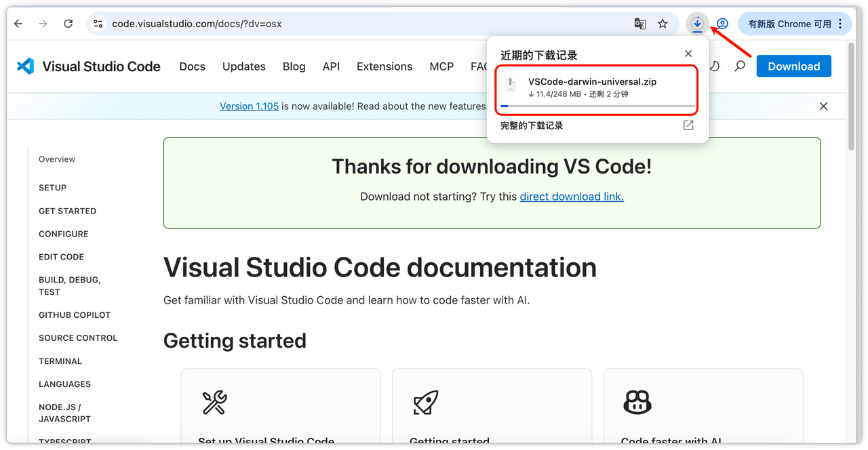Click the blue Download button
The image size is (868, 450).
click(793, 66)
